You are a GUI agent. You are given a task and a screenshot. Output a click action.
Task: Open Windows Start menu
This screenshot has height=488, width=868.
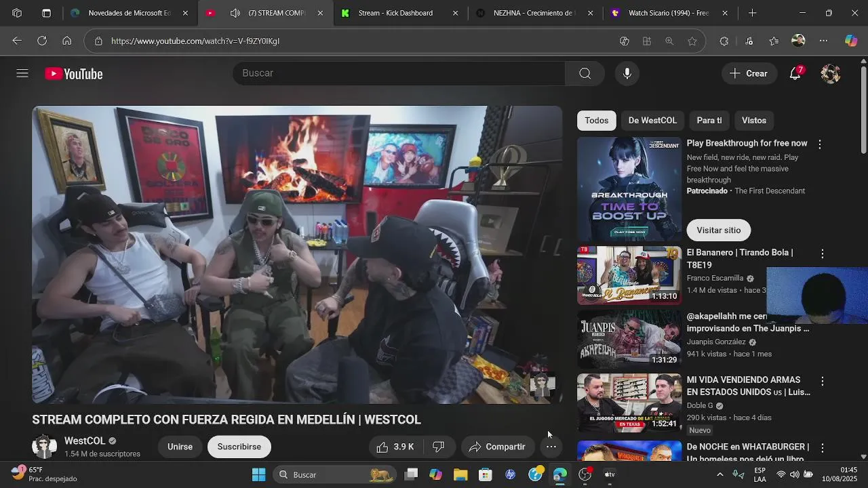tap(258, 474)
